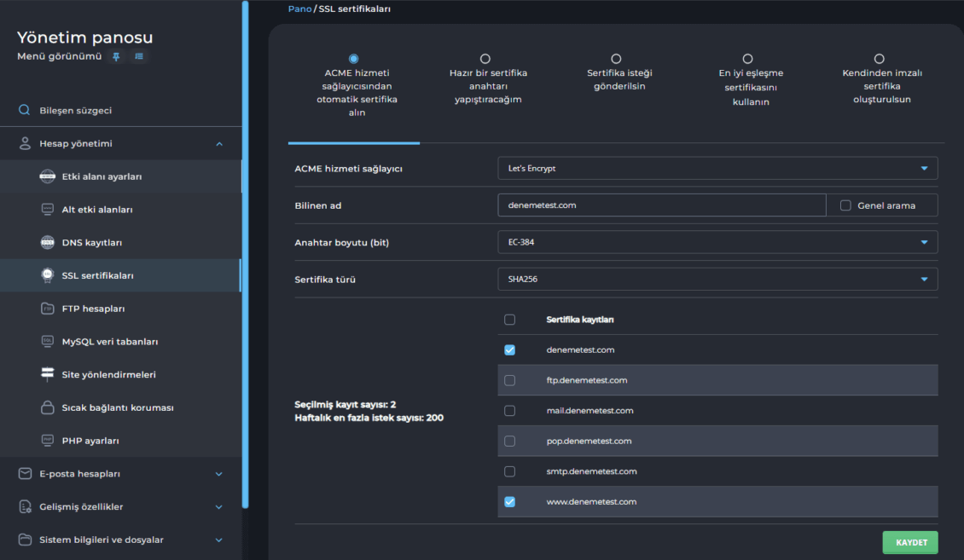The width and height of the screenshot is (964, 560).
Task: Click the MySQL veri tabanları icon
Action: [48, 342]
